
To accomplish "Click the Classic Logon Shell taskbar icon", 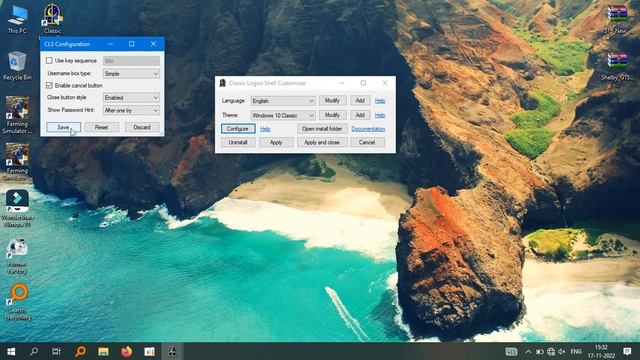I will (x=172, y=351).
